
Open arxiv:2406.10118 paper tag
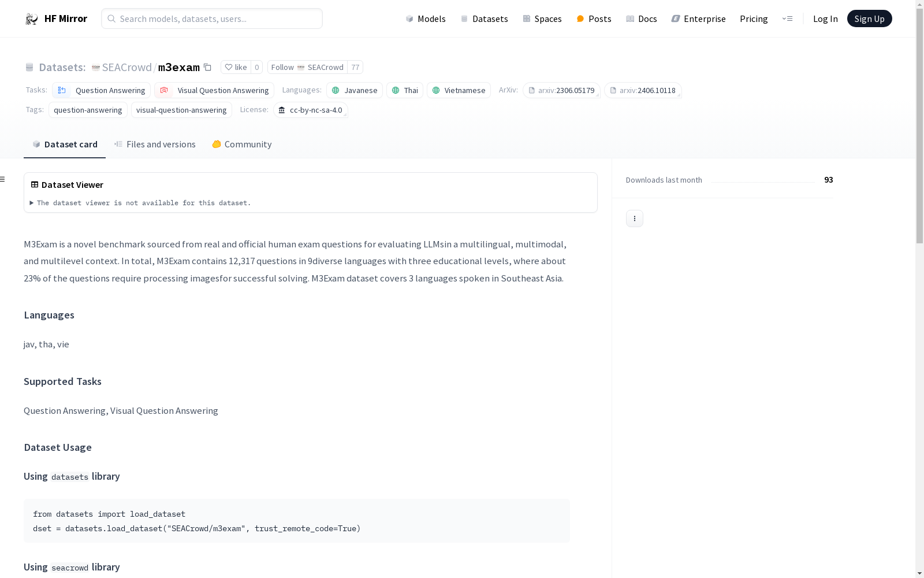(x=643, y=90)
